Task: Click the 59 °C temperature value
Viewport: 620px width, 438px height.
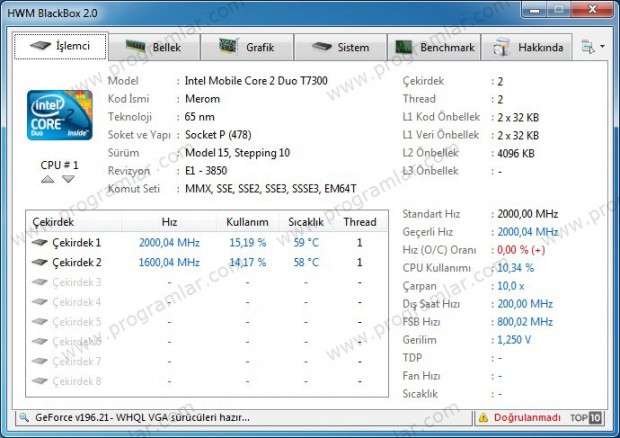Action: [306, 243]
